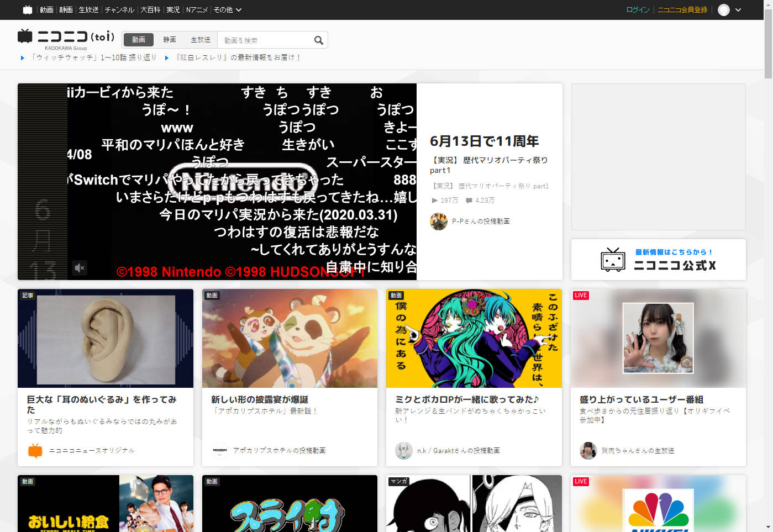Open 実況 in the top bar
773x532 pixels.
173,10
